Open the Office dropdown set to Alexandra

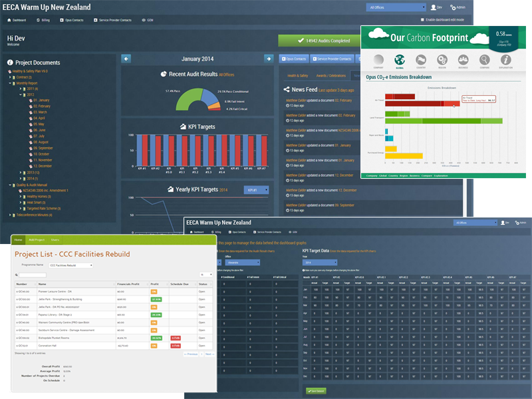243,262
